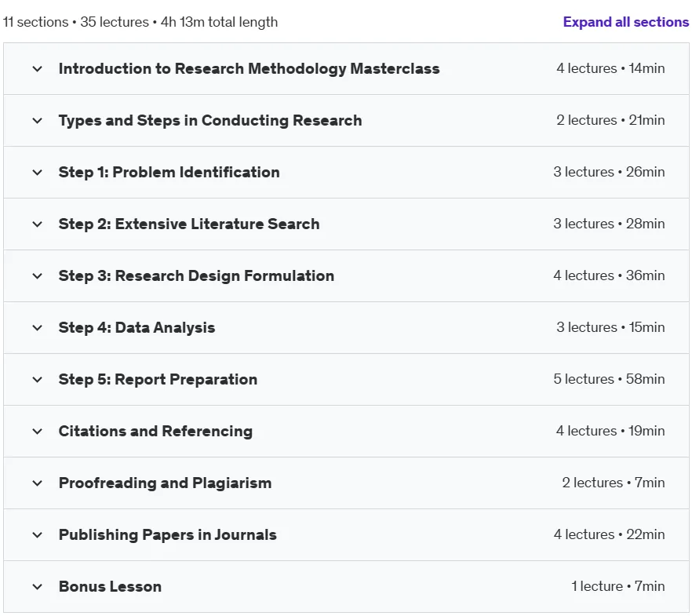Select the Publishing Papers in Journals heading
Image resolution: width=692 pixels, height=616 pixels.
[x=168, y=535]
